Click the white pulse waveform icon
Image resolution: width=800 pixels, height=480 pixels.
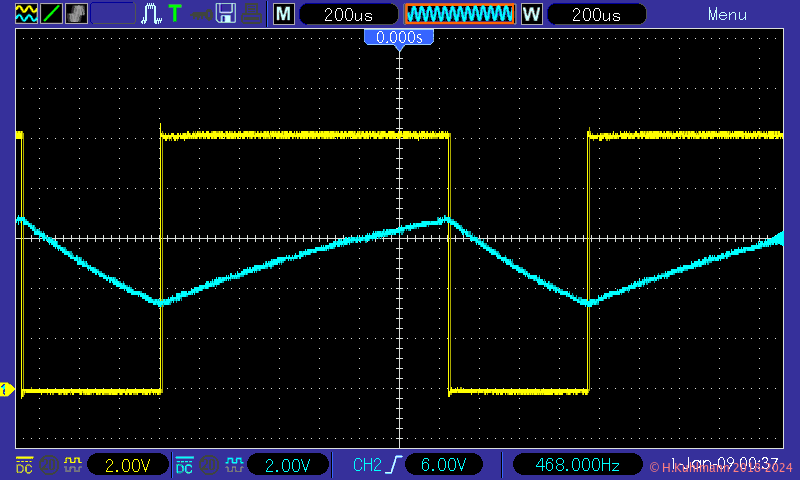(151, 14)
